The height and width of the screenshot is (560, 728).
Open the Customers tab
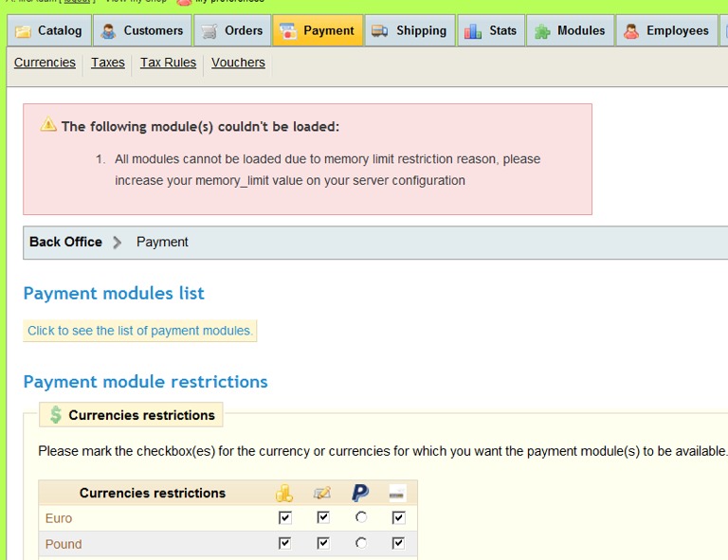tap(142, 30)
